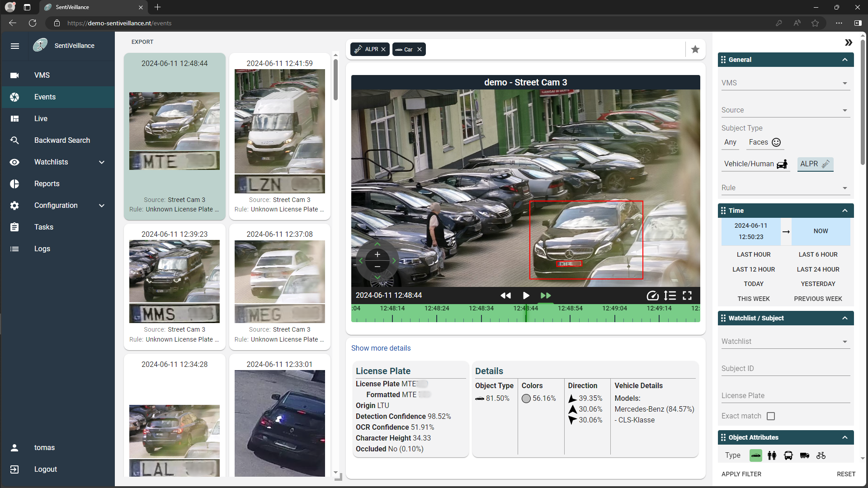868x488 pixels.
Task: Click the License Plate filter field
Action: [786, 396]
